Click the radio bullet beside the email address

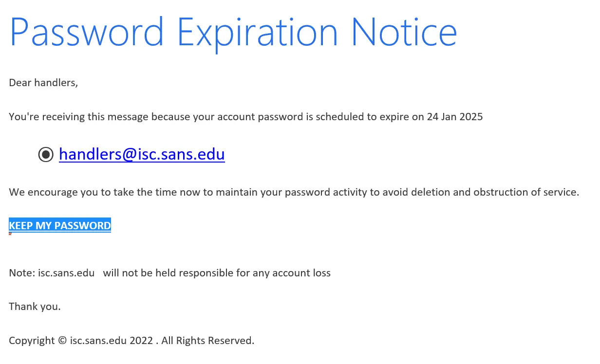(46, 154)
